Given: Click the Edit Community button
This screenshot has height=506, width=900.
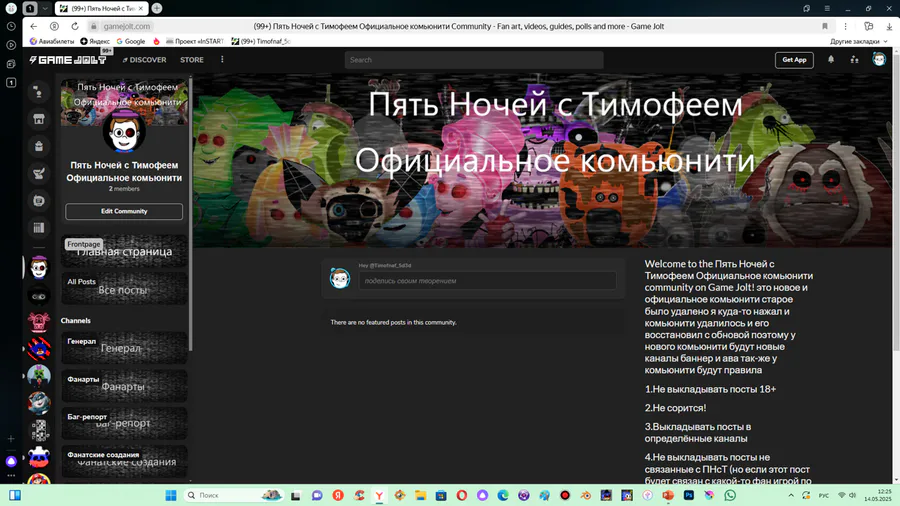Looking at the screenshot, I should point(124,211).
